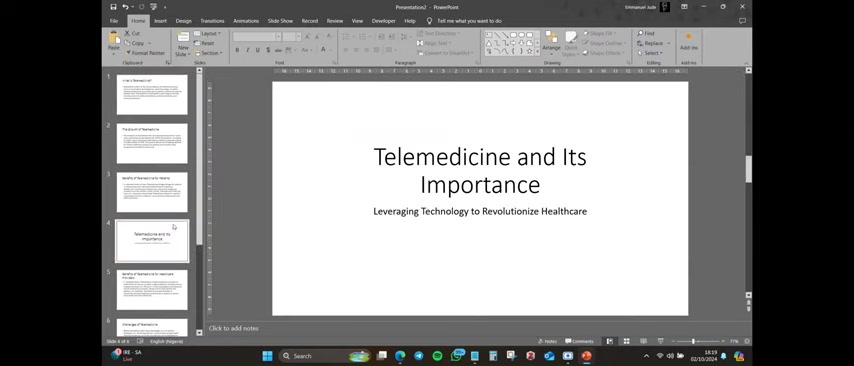The width and height of the screenshot is (854, 366).
Task: Switch to the Slide Show tab
Action: click(280, 21)
